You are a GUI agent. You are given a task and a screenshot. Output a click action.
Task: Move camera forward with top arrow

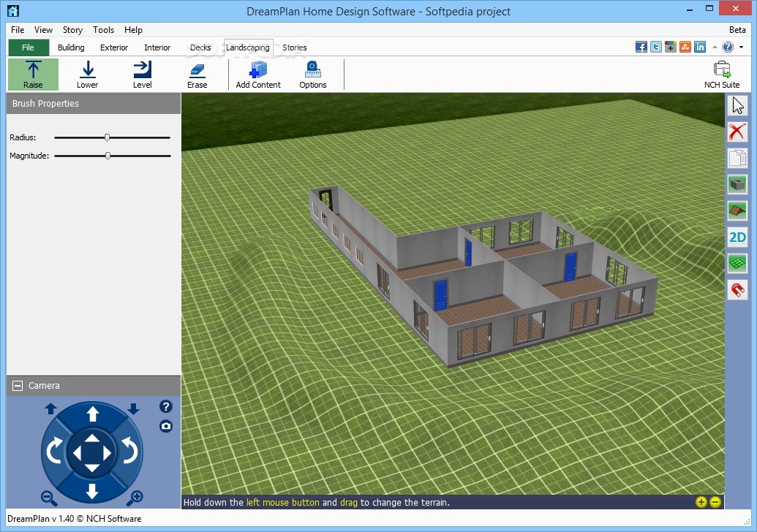pos(92,414)
